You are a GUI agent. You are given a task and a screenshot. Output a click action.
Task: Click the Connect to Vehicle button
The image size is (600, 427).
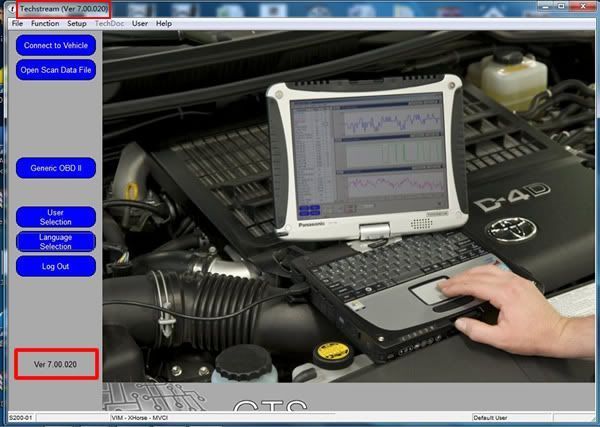pos(56,45)
